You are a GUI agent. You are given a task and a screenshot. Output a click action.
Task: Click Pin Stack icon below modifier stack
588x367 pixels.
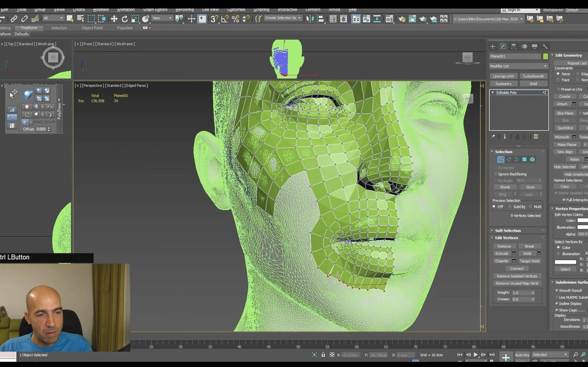(x=493, y=137)
